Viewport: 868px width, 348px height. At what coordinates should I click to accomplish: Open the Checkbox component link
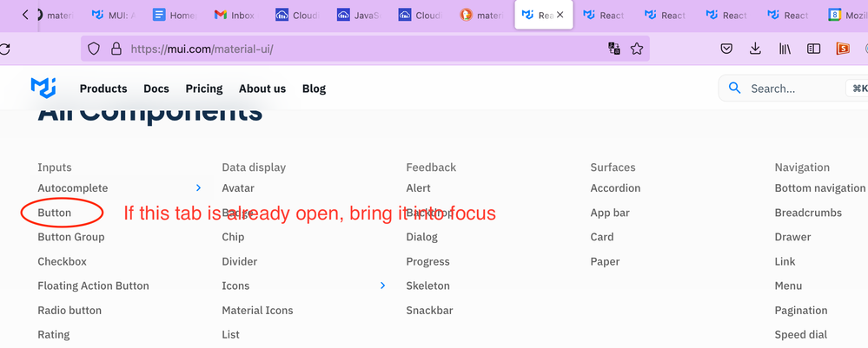pyautogui.click(x=62, y=261)
